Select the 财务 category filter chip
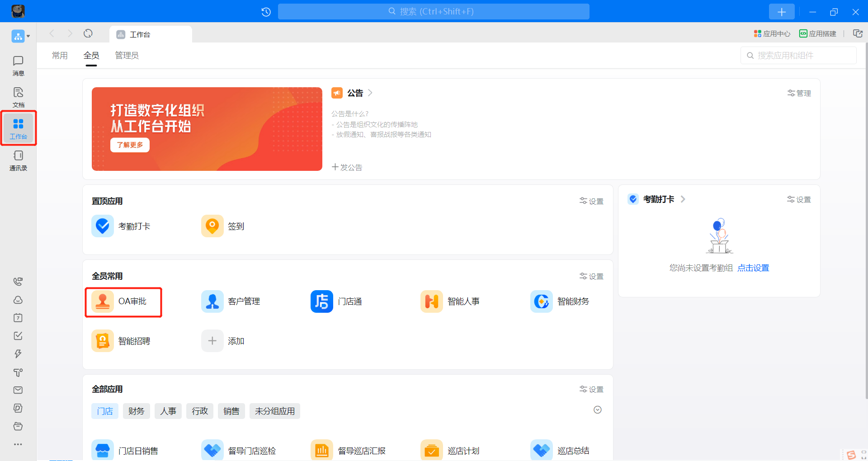868x461 pixels. tap(136, 411)
